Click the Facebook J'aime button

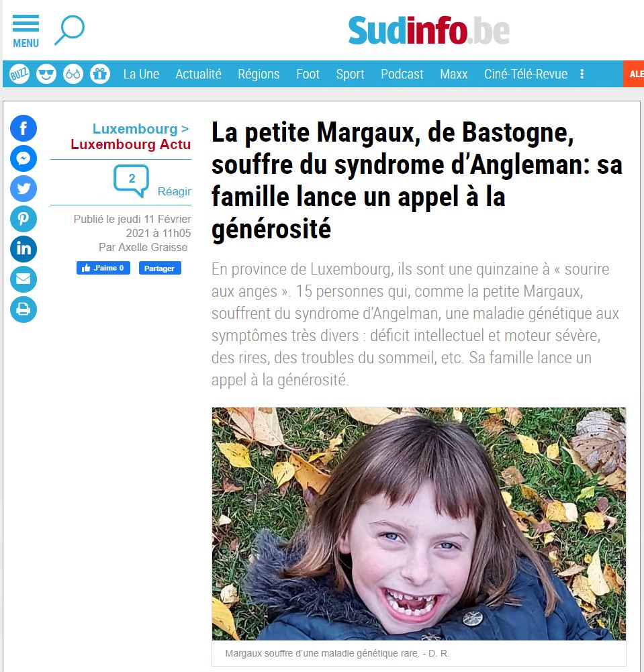[x=103, y=268]
